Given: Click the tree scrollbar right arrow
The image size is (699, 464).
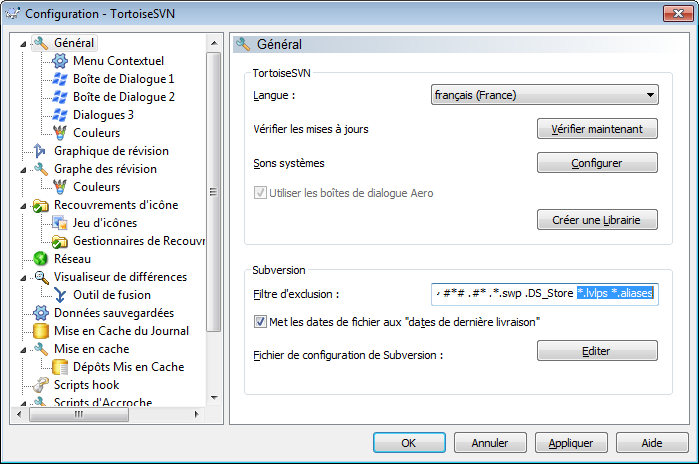Looking at the screenshot, I should (196, 415).
